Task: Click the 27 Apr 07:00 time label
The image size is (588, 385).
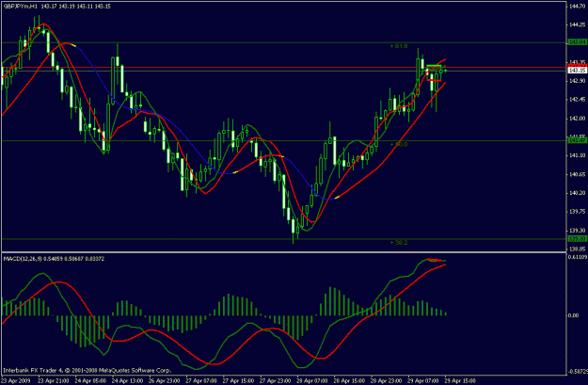Action: pyautogui.click(x=201, y=381)
